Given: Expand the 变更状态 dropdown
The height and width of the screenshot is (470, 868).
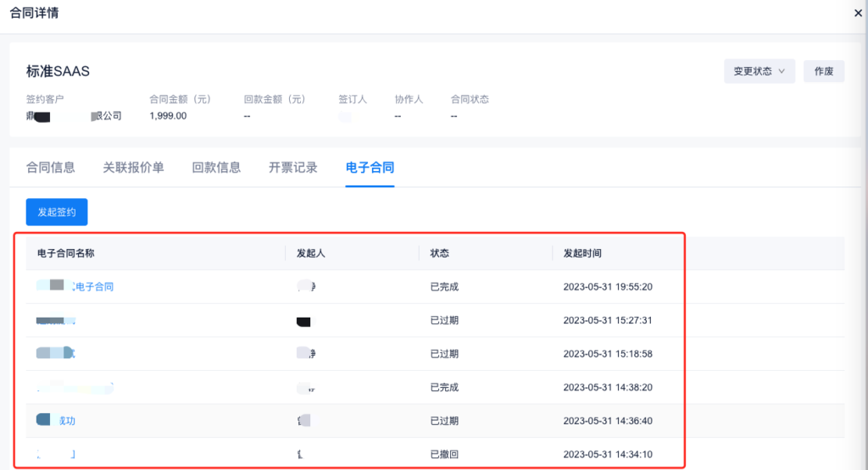Looking at the screenshot, I should 759,71.
